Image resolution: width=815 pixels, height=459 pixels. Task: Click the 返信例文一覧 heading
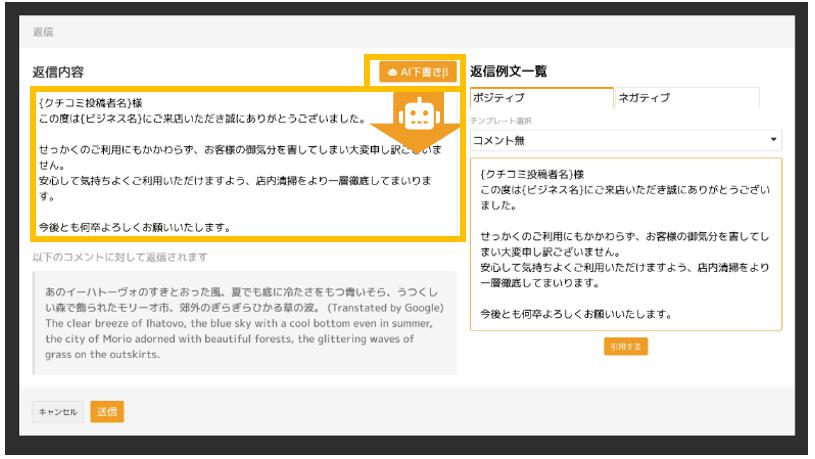(x=508, y=71)
